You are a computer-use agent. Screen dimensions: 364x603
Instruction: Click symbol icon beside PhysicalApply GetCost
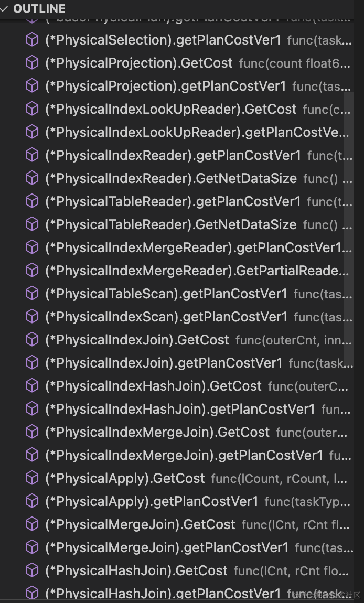click(33, 478)
